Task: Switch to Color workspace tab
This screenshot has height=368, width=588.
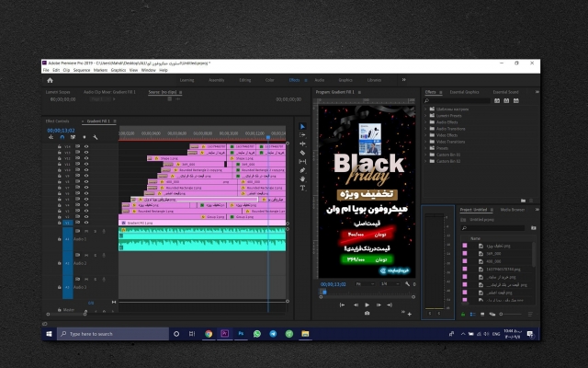Action: point(269,80)
